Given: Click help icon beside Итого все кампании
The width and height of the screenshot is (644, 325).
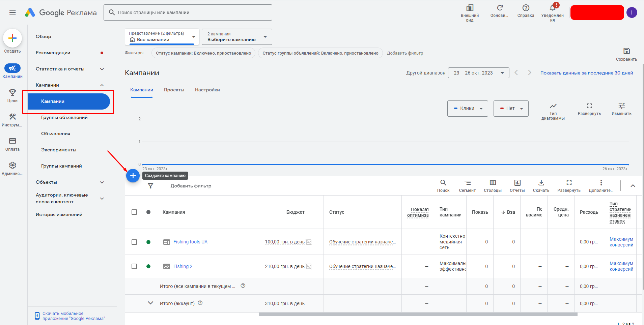Looking at the screenshot, I should click(243, 286).
